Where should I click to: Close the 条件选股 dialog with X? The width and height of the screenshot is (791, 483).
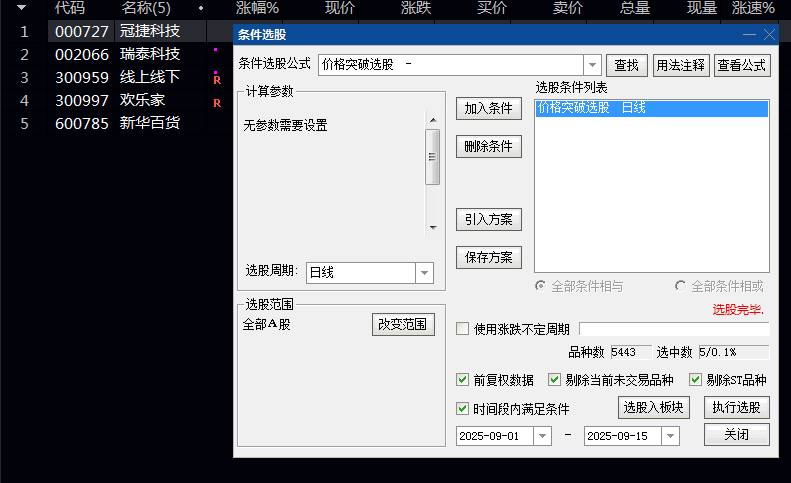point(769,34)
